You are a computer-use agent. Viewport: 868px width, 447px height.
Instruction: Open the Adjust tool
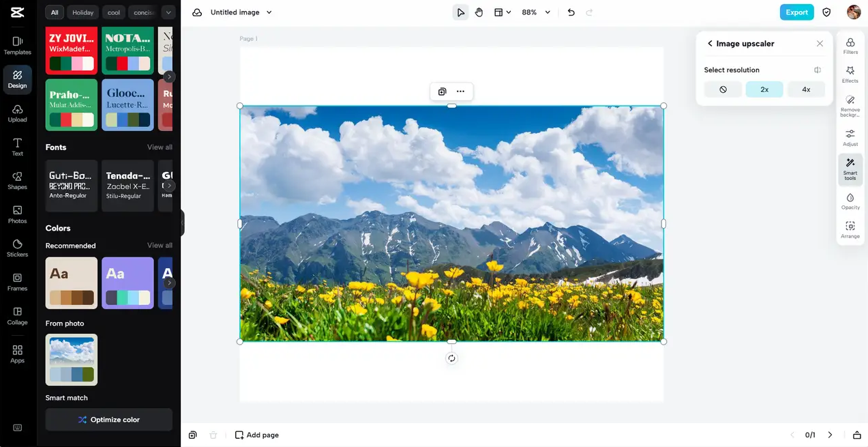(x=850, y=138)
